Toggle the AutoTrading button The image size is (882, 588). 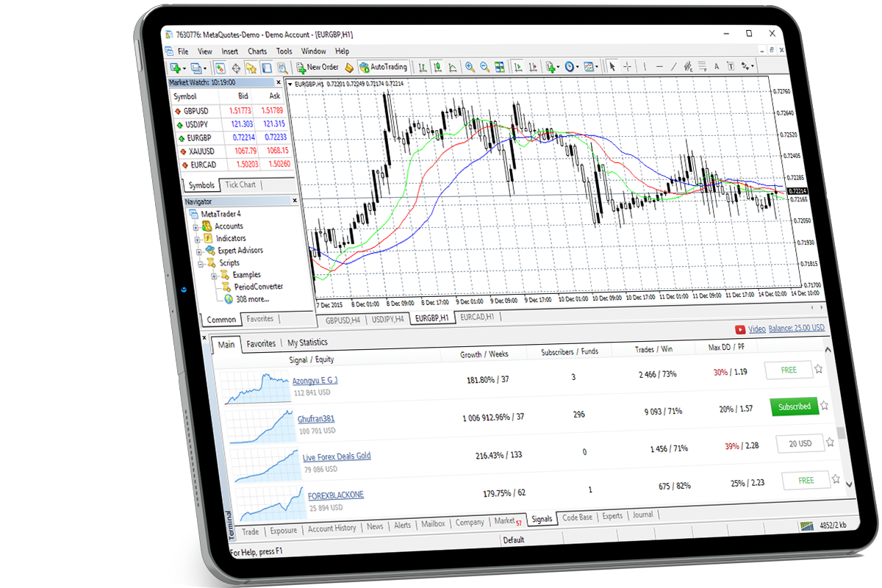coord(382,67)
